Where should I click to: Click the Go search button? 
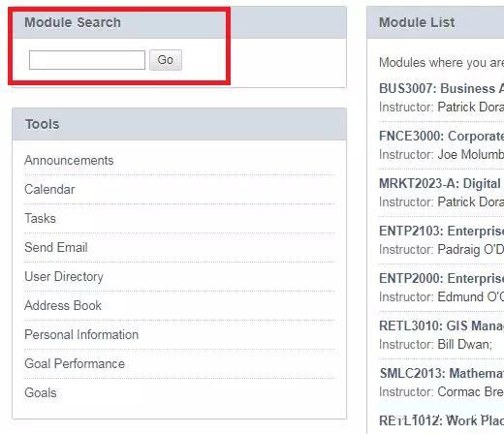[x=166, y=60]
